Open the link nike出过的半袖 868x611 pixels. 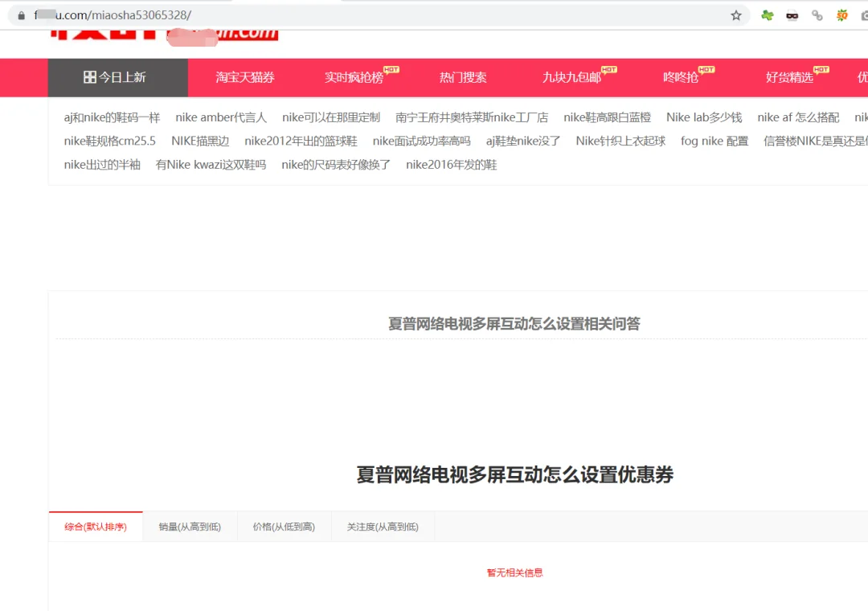click(102, 165)
